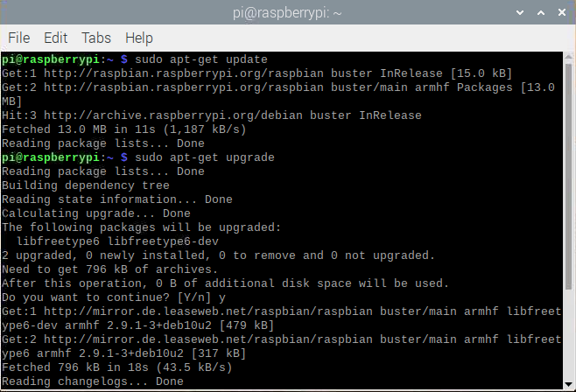Click the 'ype6-dev armhf 2.9.1-3+deb10u2 [479 kB]' line
The image size is (576, 392).
(x=137, y=325)
